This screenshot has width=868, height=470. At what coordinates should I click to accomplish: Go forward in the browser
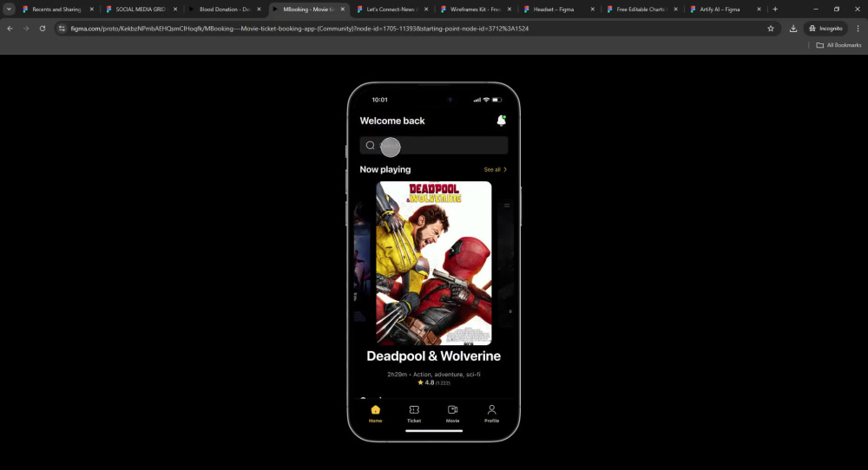pyautogui.click(x=26, y=29)
